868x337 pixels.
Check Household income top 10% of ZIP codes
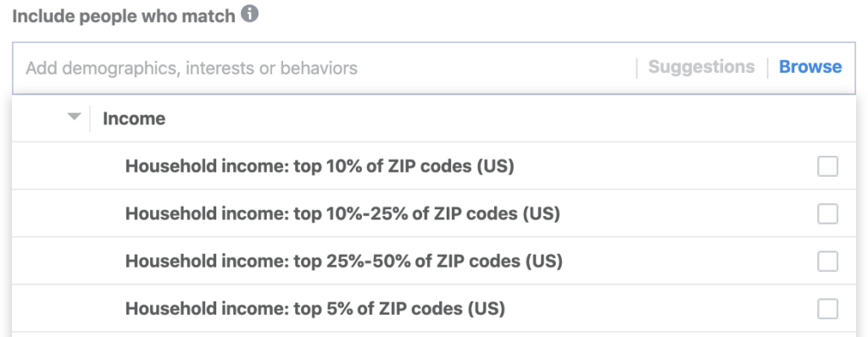(827, 166)
